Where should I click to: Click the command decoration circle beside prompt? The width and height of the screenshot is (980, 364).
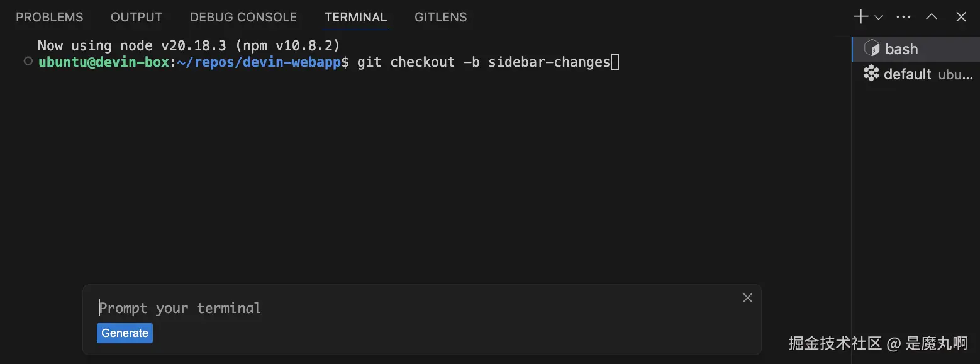[x=28, y=62]
